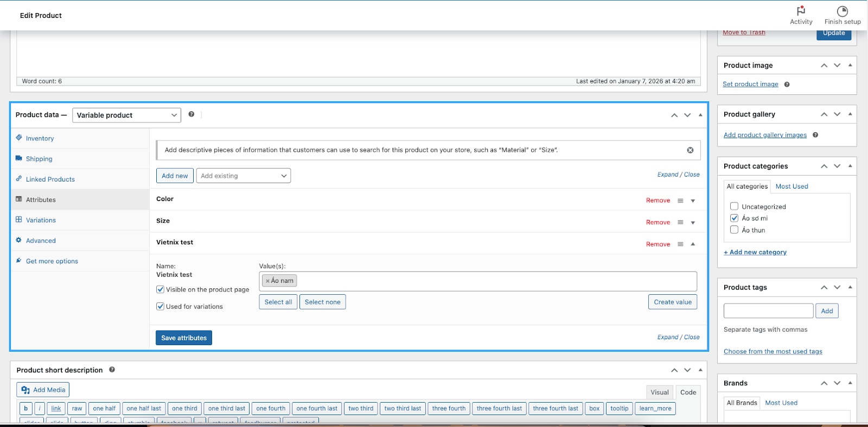Check the Áo thun category
Image resolution: width=868 pixels, height=427 pixels.
coord(734,230)
